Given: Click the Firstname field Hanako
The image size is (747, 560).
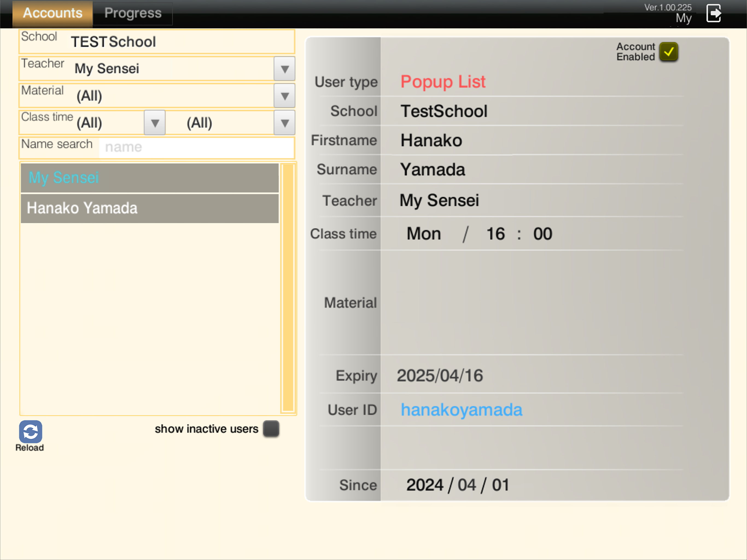Looking at the screenshot, I should pos(431,140).
